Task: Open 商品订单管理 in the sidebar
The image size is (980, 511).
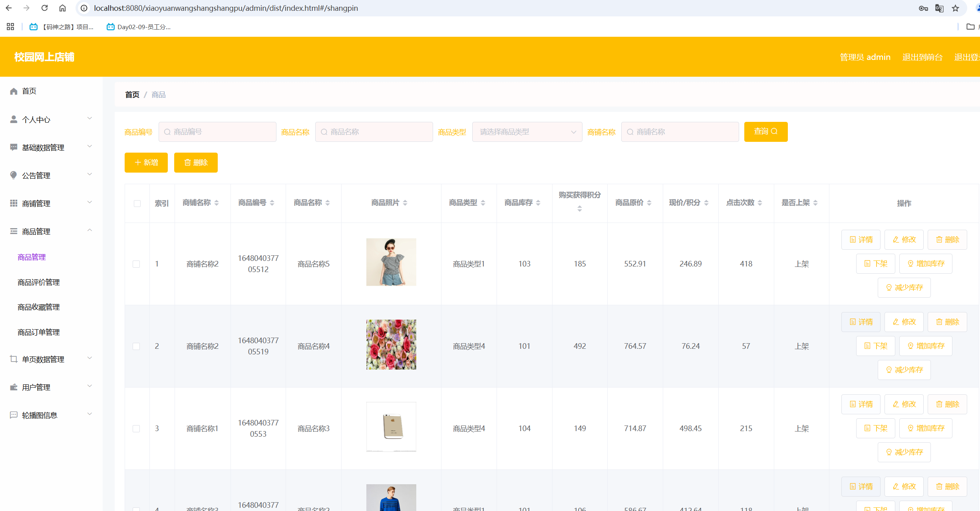Action: [x=39, y=332]
